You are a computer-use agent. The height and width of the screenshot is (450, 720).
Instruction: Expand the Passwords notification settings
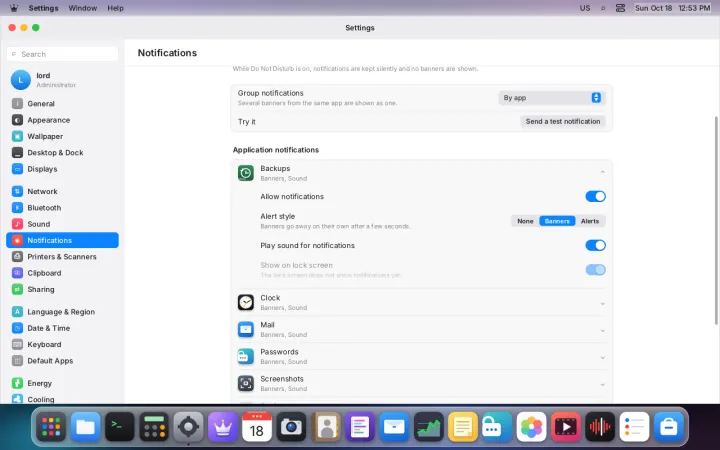[602, 358]
